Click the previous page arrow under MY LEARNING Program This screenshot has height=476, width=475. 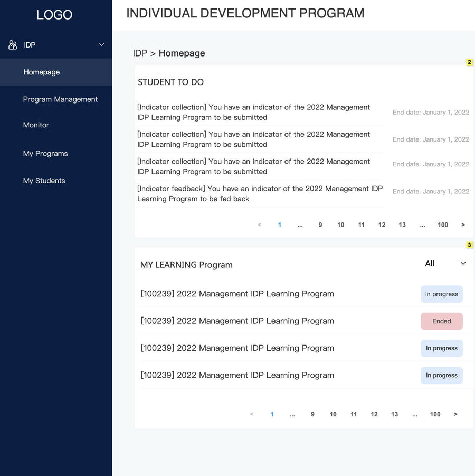(x=252, y=414)
